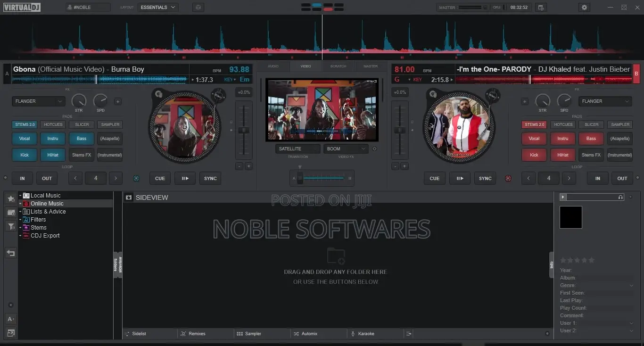Click the prelisten play button in the info panel
The height and width of the screenshot is (346, 644).
coord(563,197)
